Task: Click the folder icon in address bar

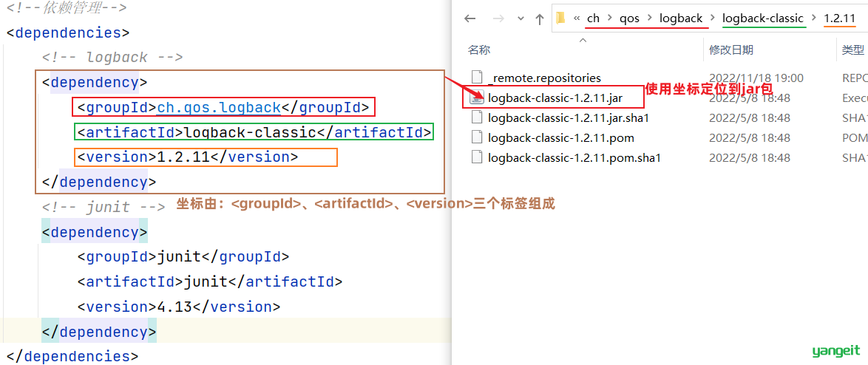Action: (560, 18)
